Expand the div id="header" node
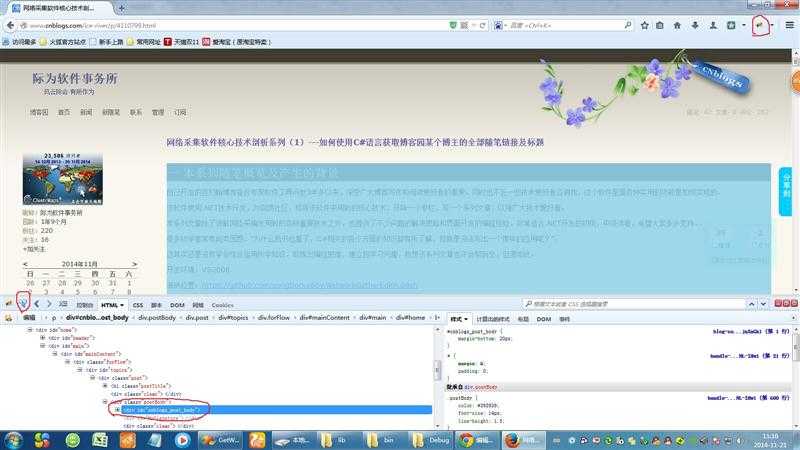800x450 pixels. click(42, 338)
